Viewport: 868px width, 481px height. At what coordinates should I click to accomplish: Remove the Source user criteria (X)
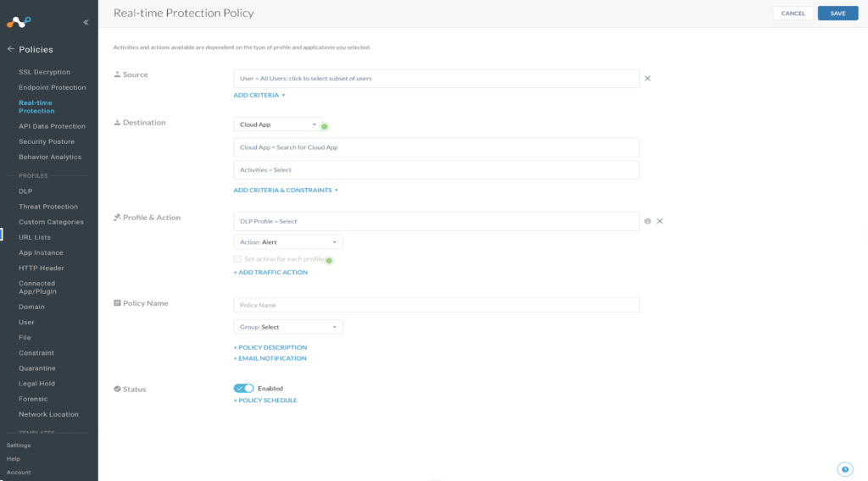(x=647, y=79)
